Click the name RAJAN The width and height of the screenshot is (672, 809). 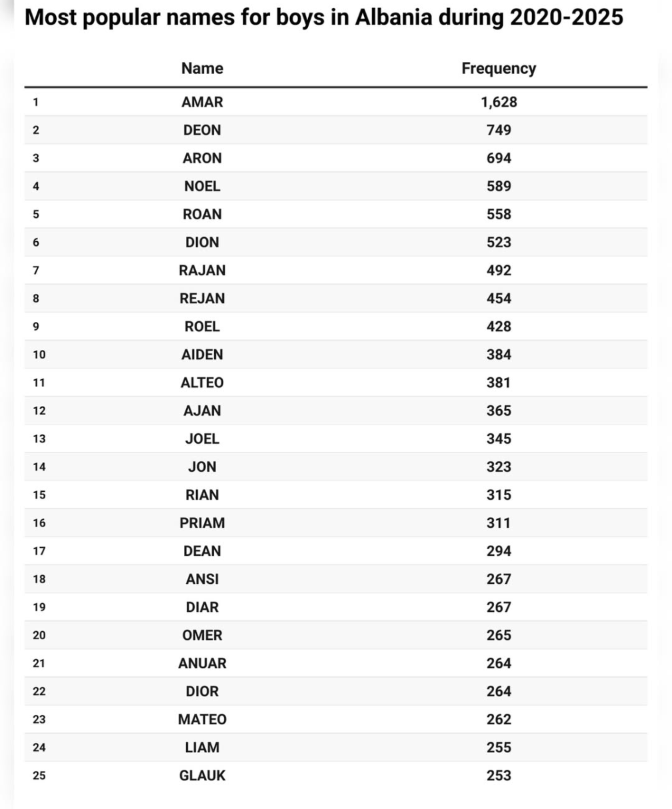[202, 271]
